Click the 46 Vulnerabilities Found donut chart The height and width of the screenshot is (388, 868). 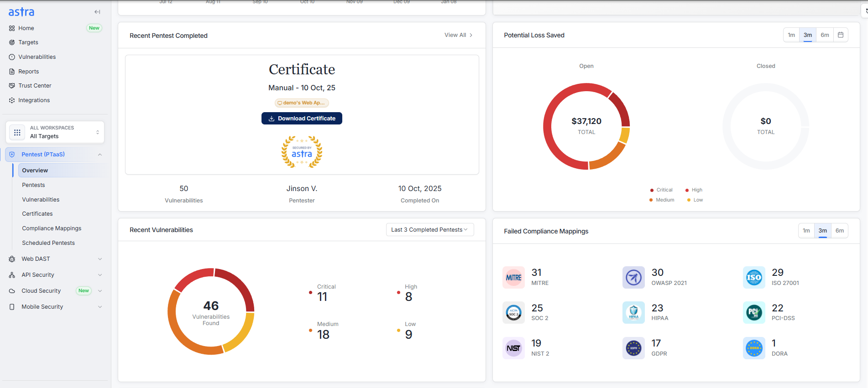click(x=211, y=311)
